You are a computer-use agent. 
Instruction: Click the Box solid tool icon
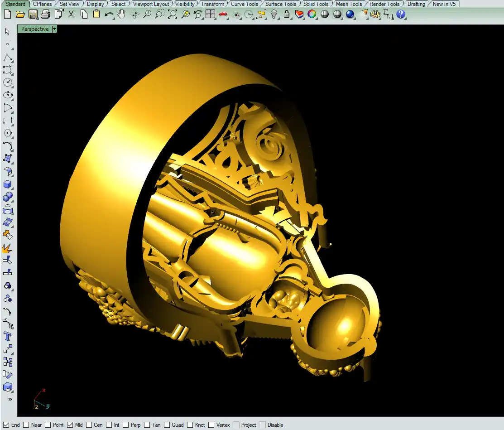point(7,184)
